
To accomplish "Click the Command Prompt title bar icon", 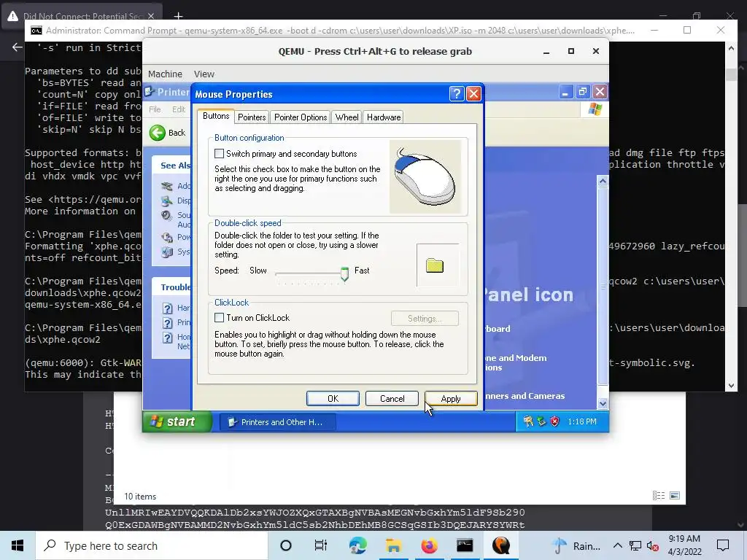I will tap(36, 31).
